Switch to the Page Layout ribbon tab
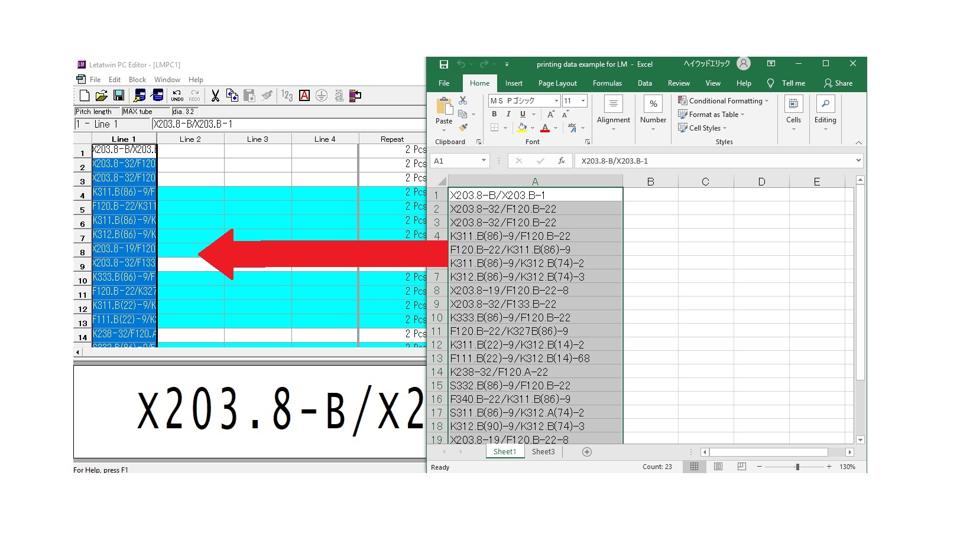This screenshot has height=560, width=960. point(557,83)
